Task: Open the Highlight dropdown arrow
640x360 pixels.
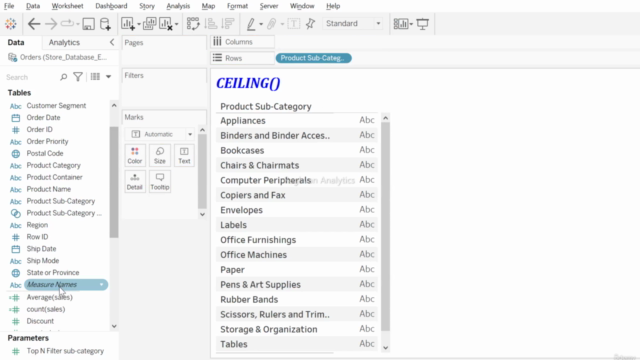Action: coord(261,24)
